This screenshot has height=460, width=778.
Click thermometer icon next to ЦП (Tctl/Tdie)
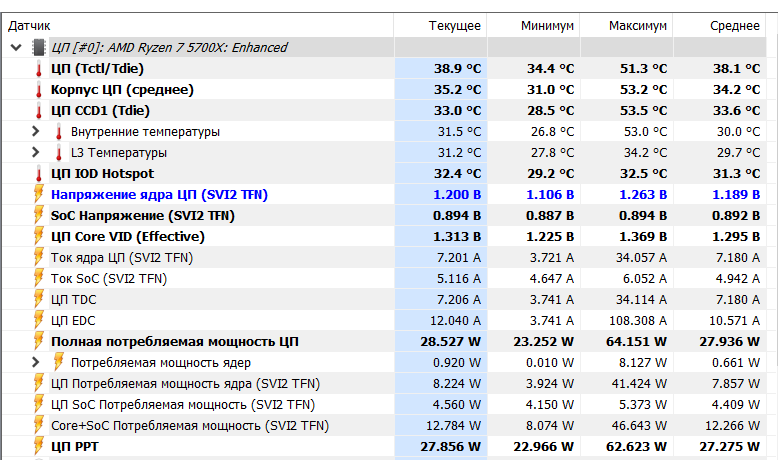pyautogui.click(x=38, y=68)
